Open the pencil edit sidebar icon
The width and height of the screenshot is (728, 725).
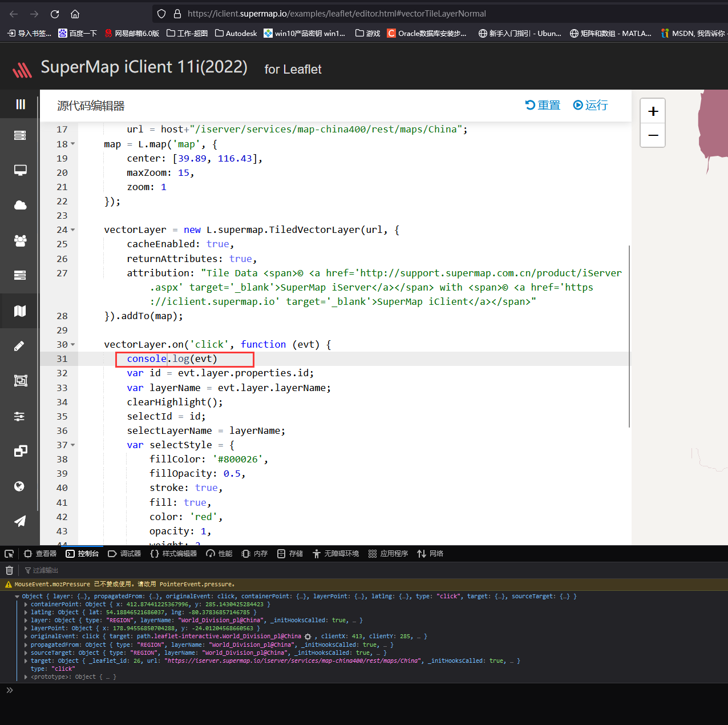click(19, 345)
